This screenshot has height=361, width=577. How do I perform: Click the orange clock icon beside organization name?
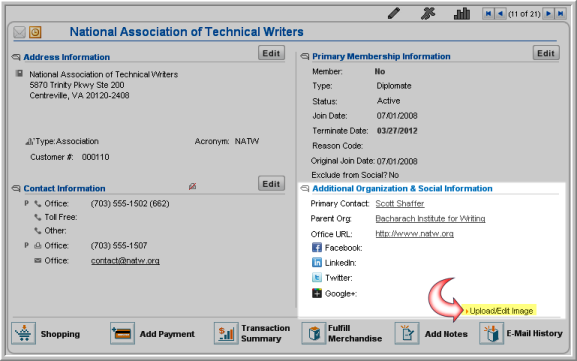[35, 32]
